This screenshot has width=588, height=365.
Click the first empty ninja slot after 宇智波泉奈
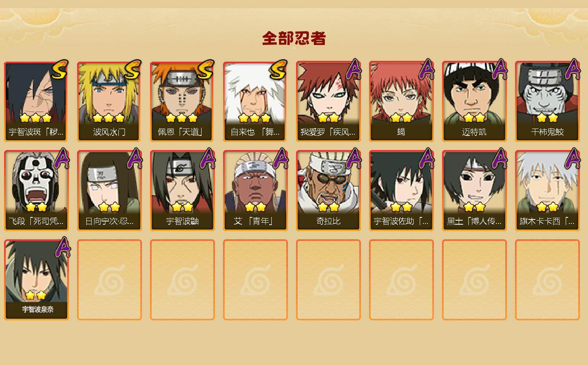[109, 280]
